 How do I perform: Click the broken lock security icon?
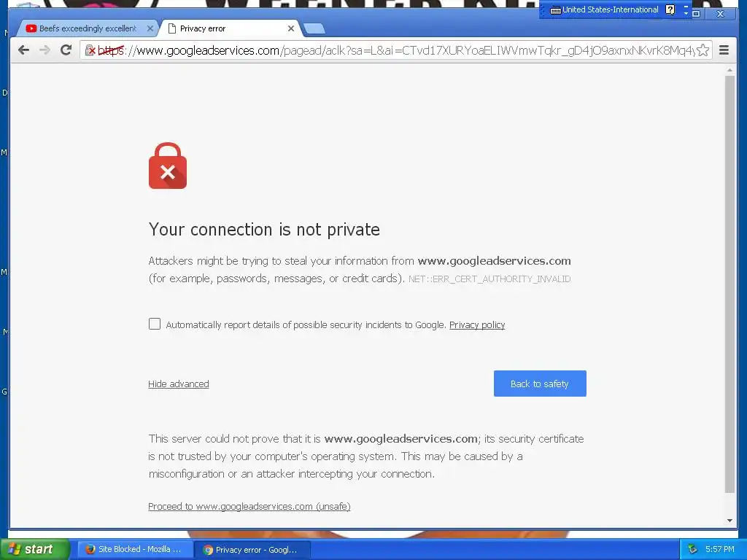point(90,50)
